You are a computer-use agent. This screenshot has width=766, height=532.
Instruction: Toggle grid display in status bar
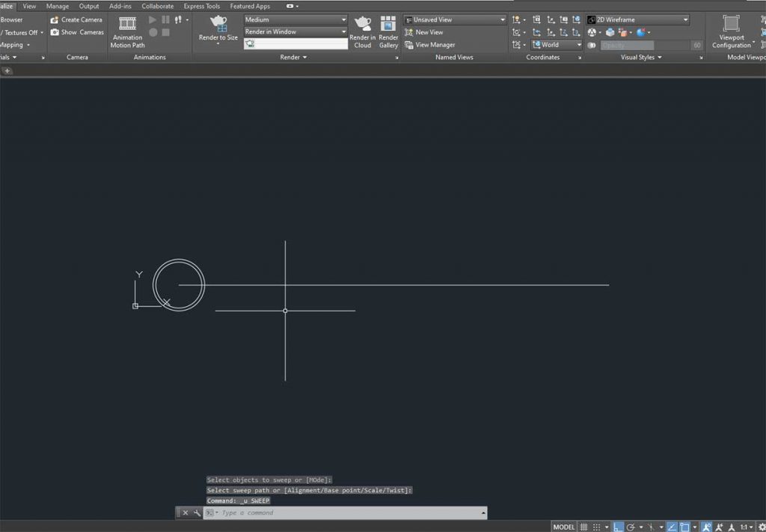coord(583,526)
